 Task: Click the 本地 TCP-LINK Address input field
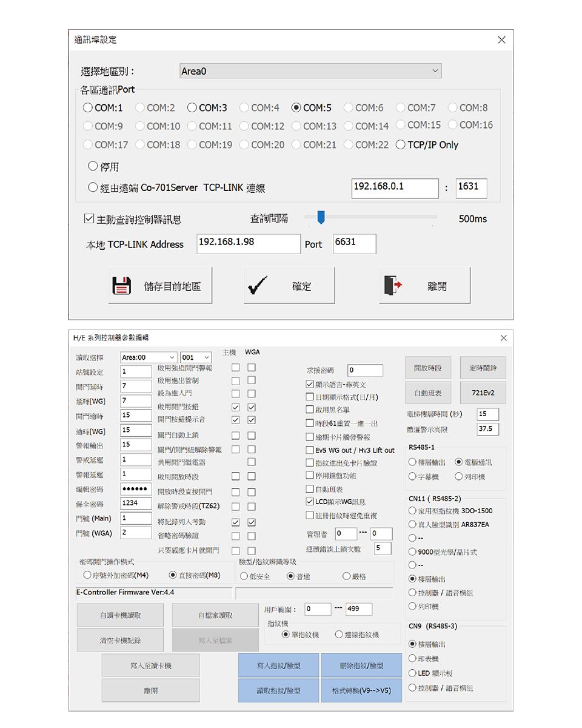coord(249,243)
